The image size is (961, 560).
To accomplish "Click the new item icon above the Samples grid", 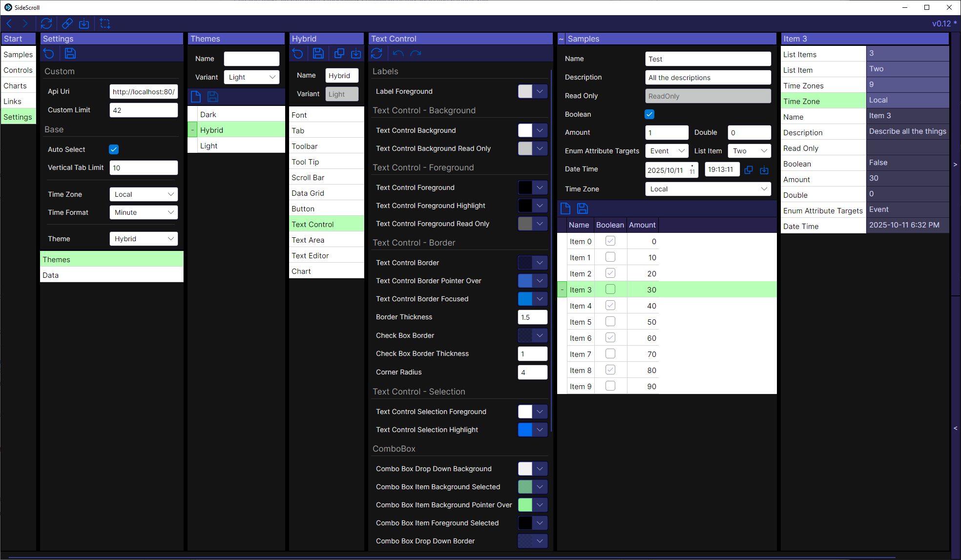I will coord(565,209).
